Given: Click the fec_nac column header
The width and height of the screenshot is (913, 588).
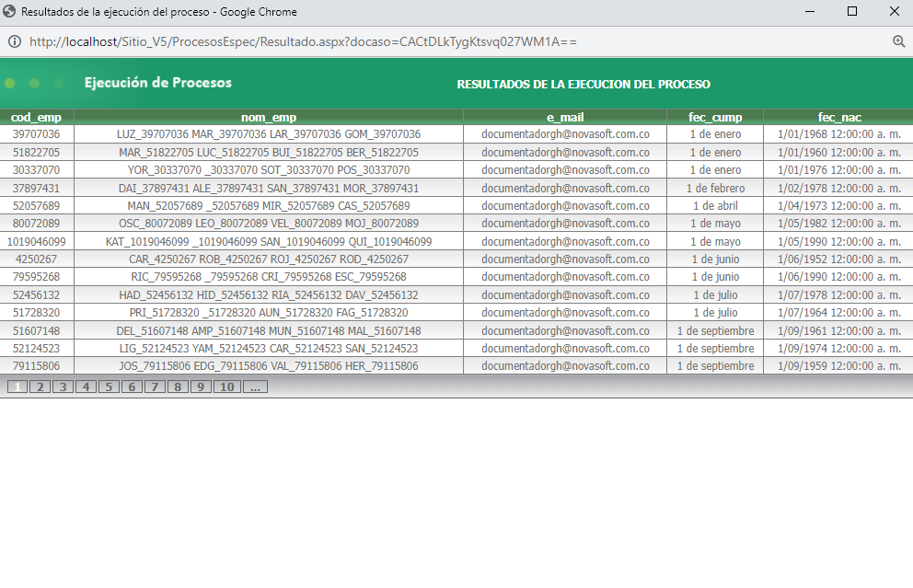Looking at the screenshot, I should (x=839, y=117).
